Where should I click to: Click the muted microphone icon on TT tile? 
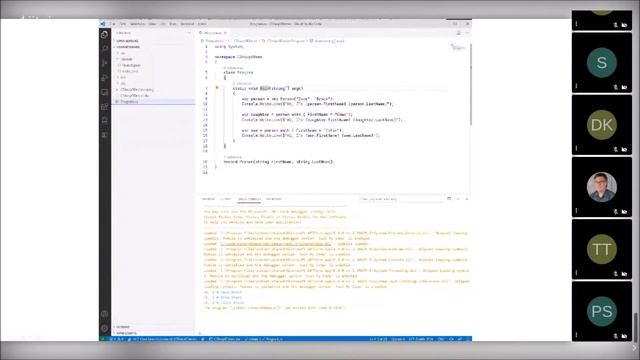tap(616, 274)
